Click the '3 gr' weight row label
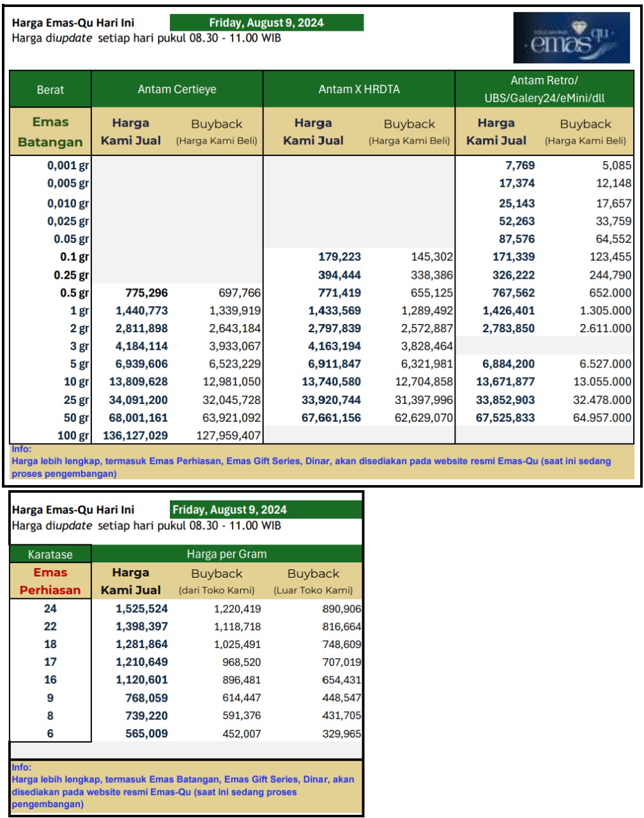 (x=79, y=346)
